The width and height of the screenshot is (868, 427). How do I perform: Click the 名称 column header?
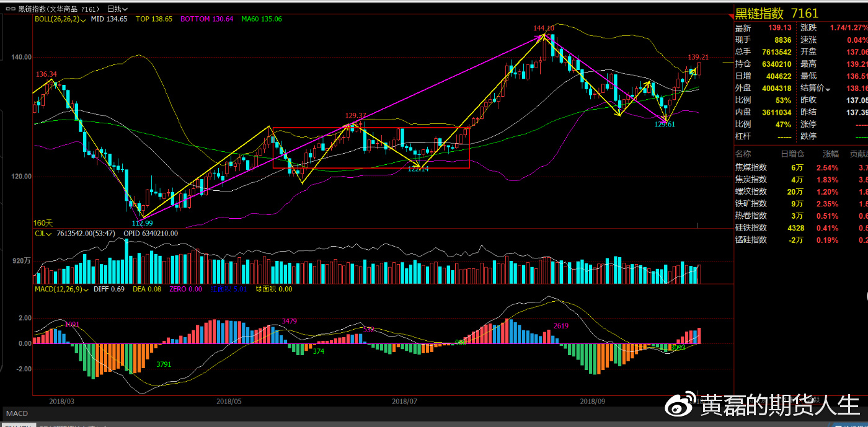click(743, 154)
